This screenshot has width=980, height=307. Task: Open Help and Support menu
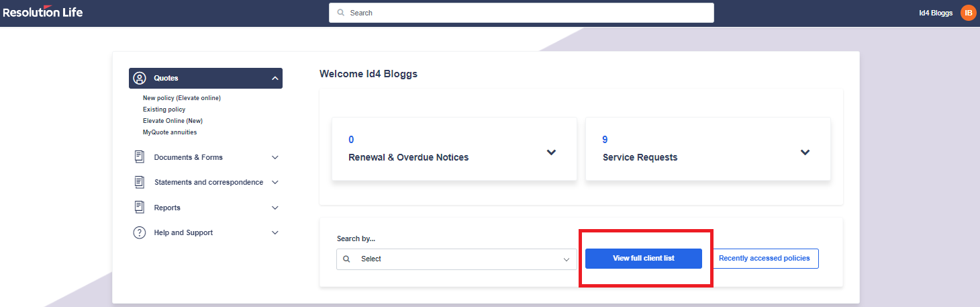[205, 232]
